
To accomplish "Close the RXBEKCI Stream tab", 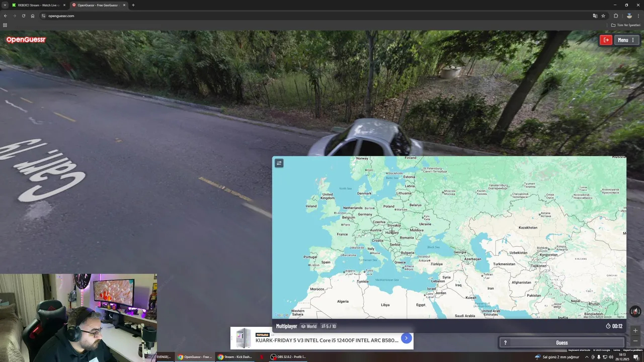I will [x=64, y=5].
